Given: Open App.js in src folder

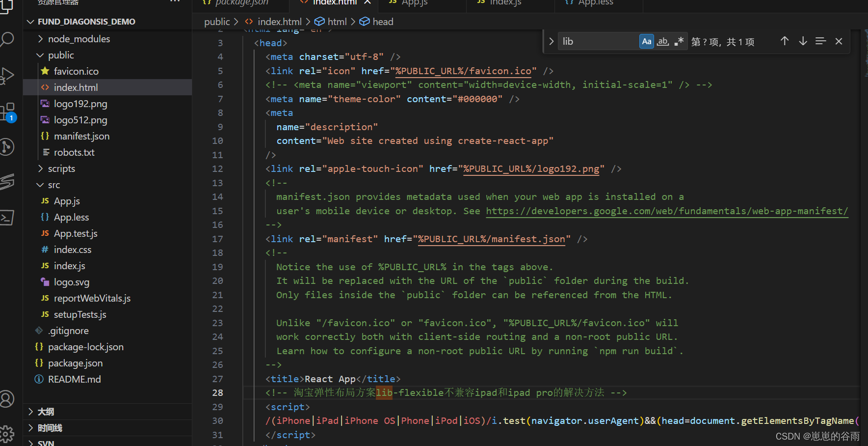Looking at the screenshot, I should point(67,201).
